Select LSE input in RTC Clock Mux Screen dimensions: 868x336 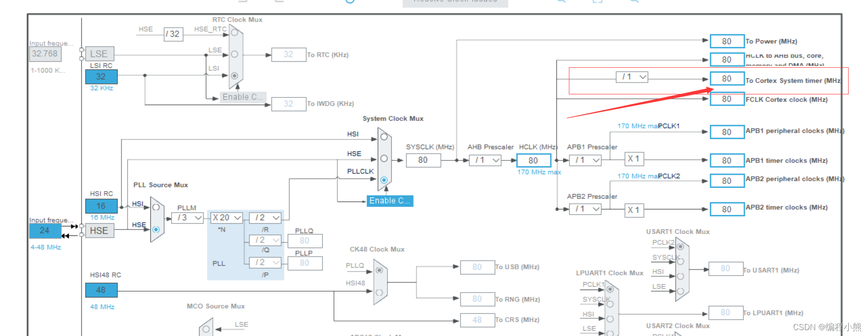point(235,54)
